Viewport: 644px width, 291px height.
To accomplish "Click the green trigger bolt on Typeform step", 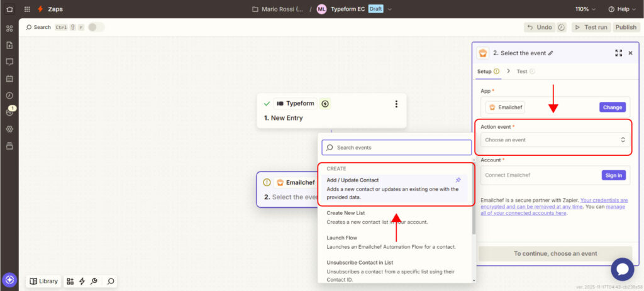I will (x=325, y=104).
